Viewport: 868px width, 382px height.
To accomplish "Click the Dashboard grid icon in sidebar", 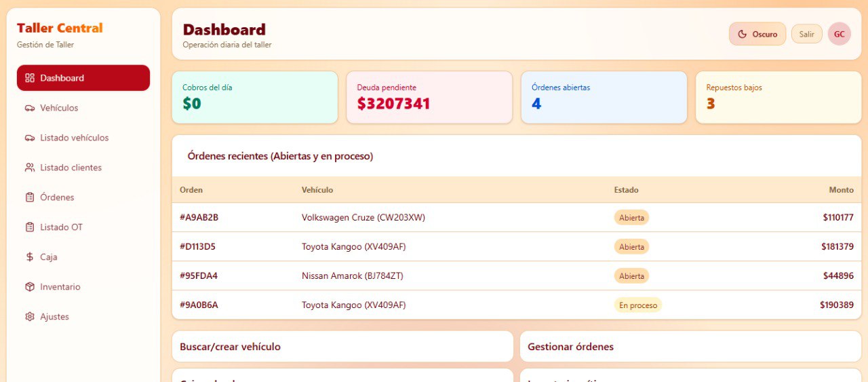I will point(30,78).
